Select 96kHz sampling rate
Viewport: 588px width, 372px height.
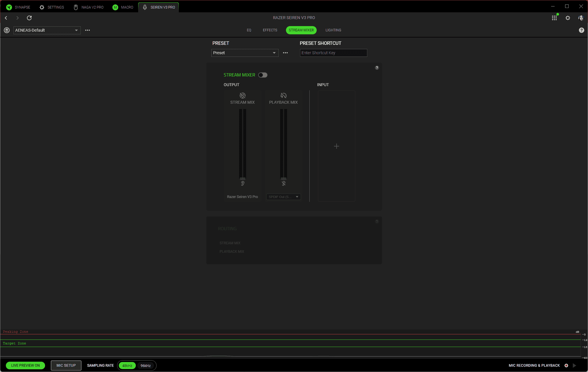pos(145,366)
